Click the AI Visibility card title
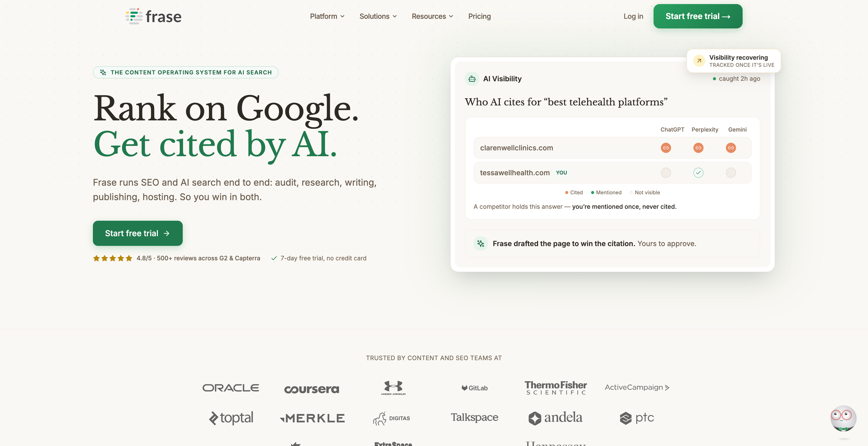 [502, 79]
